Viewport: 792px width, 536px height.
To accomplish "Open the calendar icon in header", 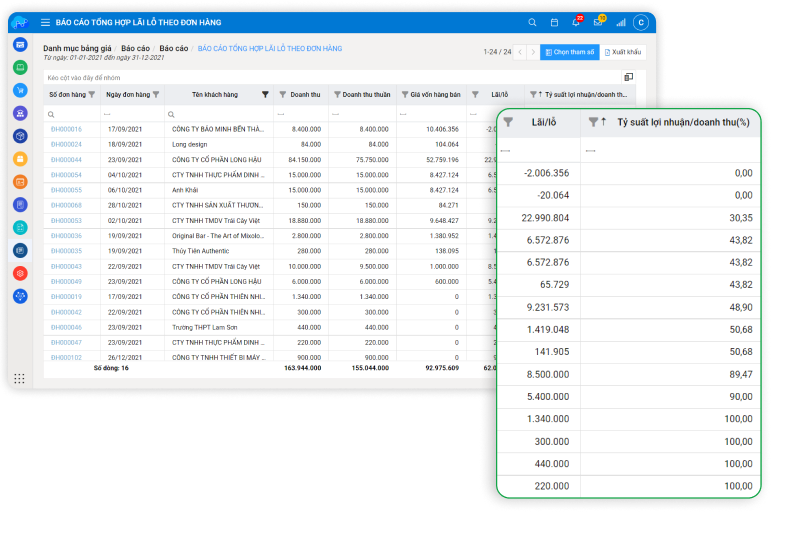I will [x=555, y=22].
